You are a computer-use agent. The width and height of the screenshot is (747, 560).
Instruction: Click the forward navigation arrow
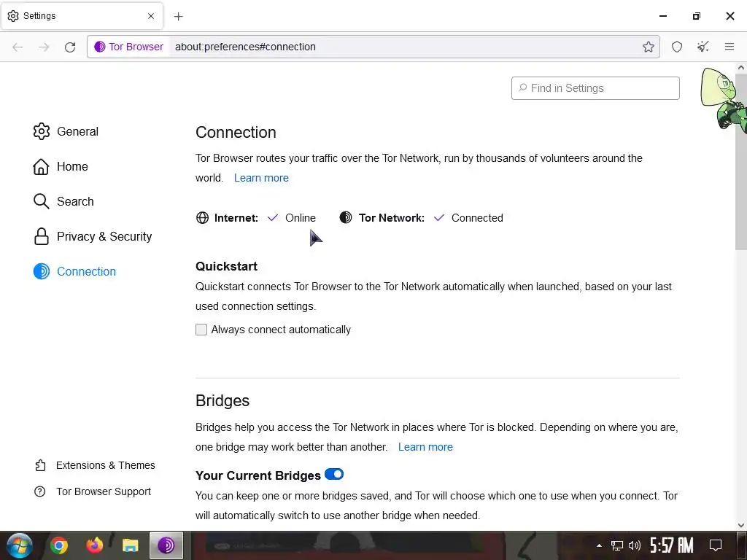point(44,47)
